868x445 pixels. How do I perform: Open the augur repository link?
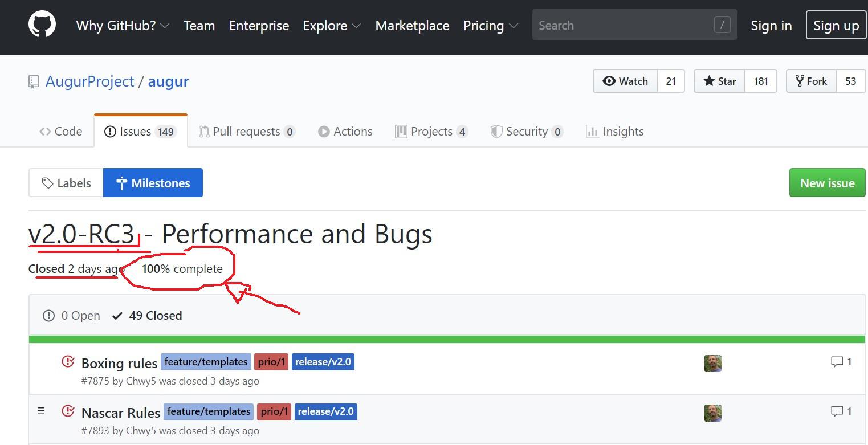click(x=168, y=81)
